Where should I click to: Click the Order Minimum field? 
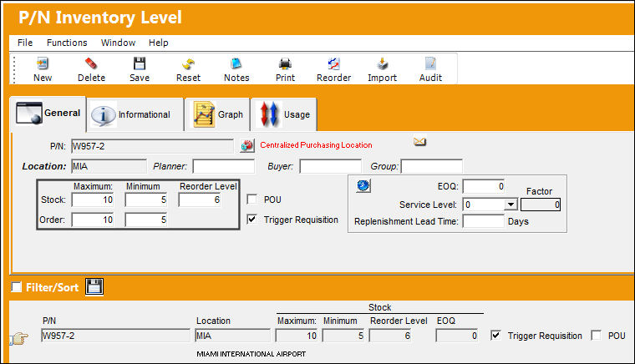(146, 220)
